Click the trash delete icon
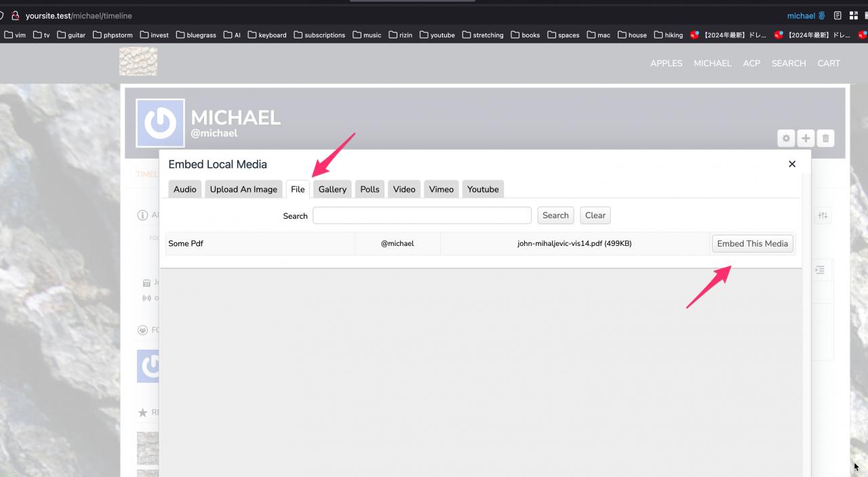 coord(825,138)
